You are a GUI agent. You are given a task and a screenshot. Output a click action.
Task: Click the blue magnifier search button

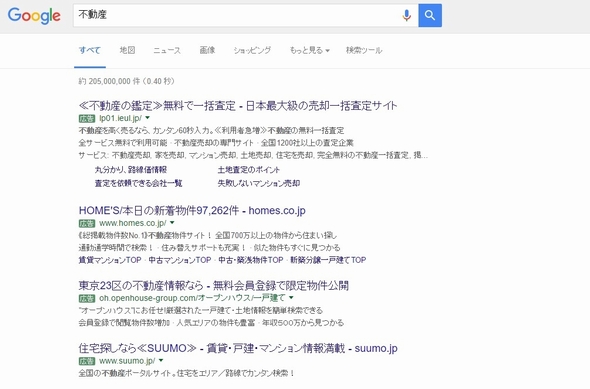point(430,15)
